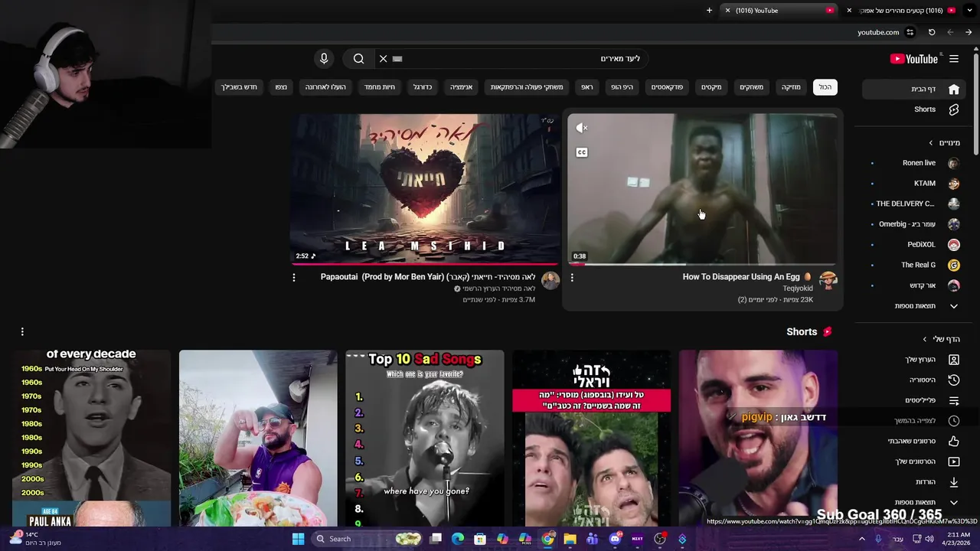Select the הכול filter chip

825,87
